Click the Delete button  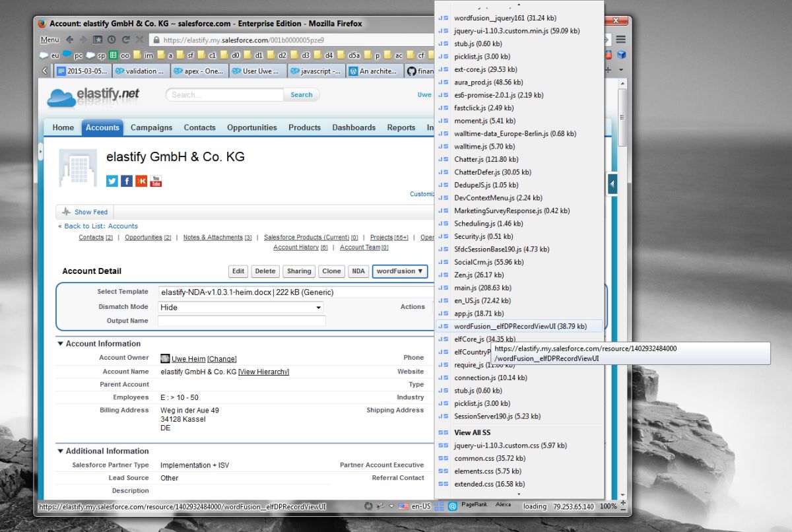coord(265,271)
